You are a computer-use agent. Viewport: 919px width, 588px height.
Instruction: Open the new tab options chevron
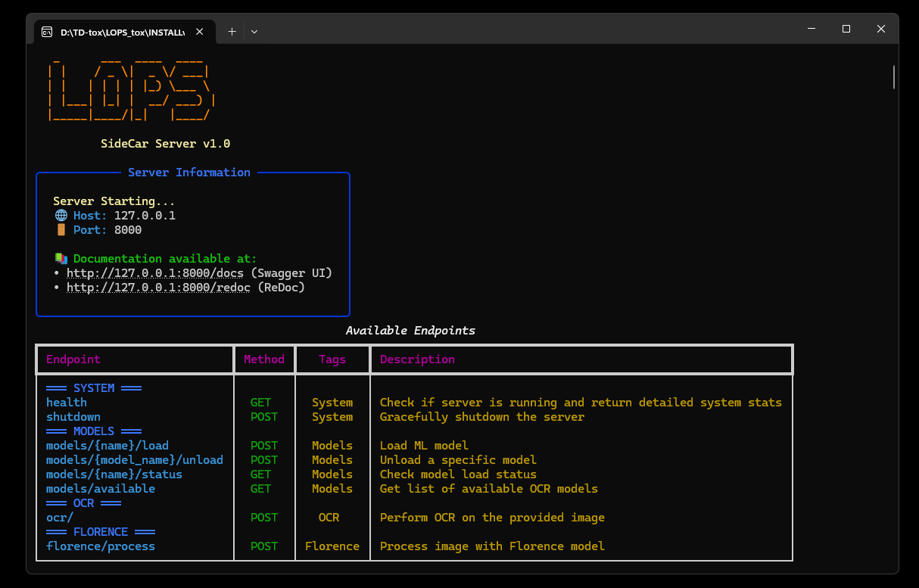254,31
